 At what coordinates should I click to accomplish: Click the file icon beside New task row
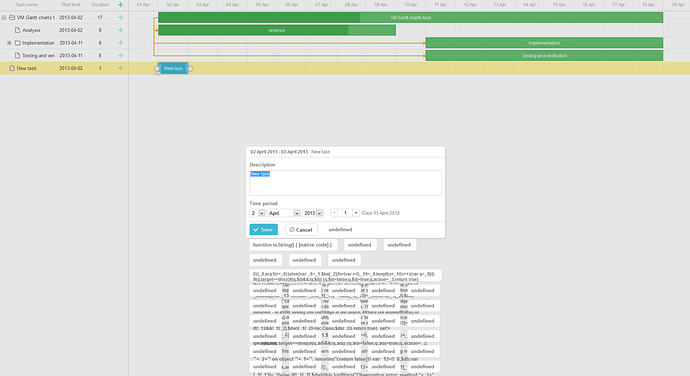tap(12, 68)
